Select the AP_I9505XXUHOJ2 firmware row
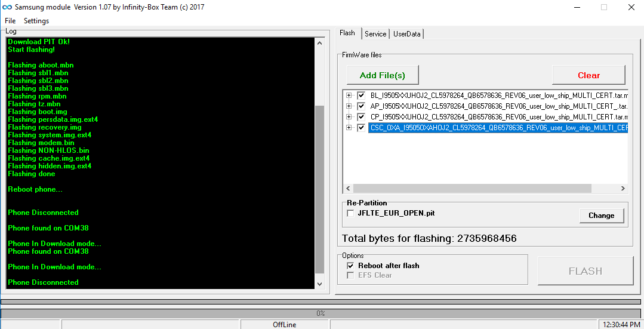Image resolution: width=644 pixels, height=329 pixels. (x=498, y=106)
